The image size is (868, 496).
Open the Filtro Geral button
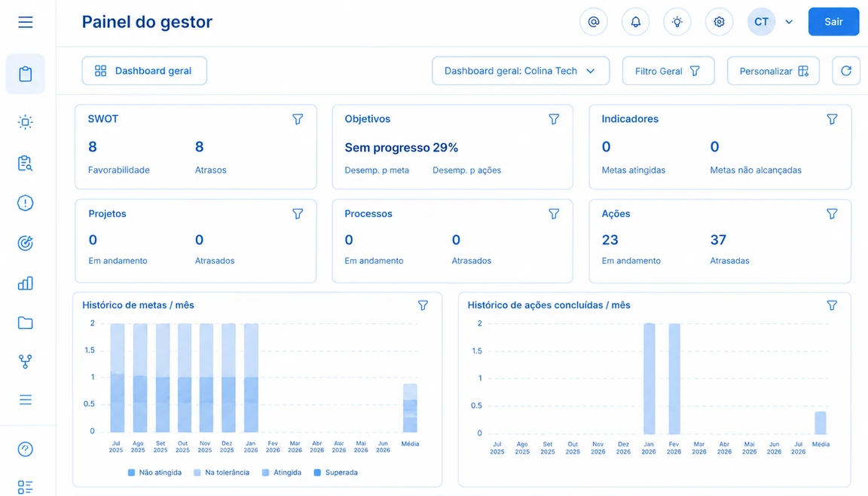(668, 71)
